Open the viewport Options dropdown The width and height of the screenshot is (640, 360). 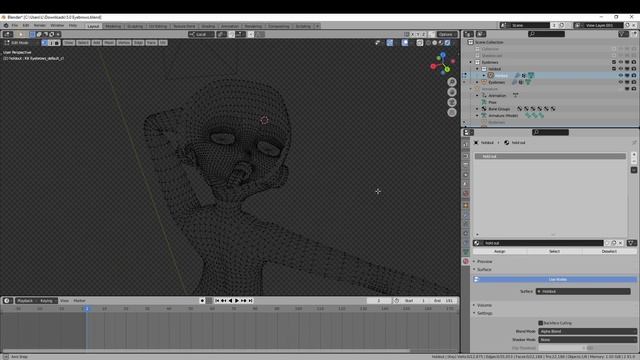[x=447, y=34]
